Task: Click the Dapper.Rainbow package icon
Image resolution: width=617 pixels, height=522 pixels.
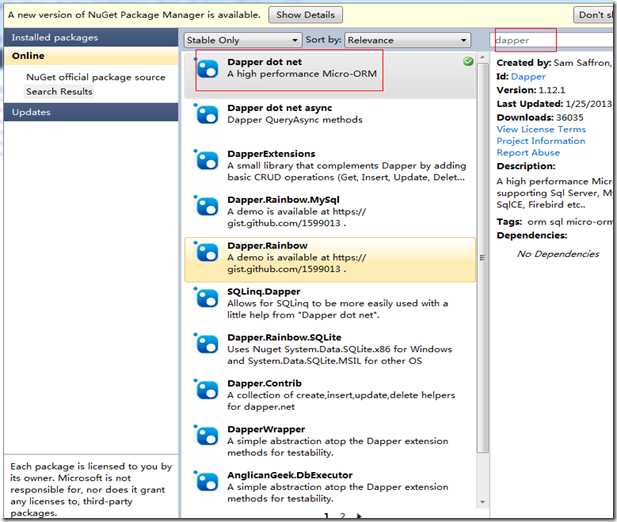Action: click(x=207, y=252)
